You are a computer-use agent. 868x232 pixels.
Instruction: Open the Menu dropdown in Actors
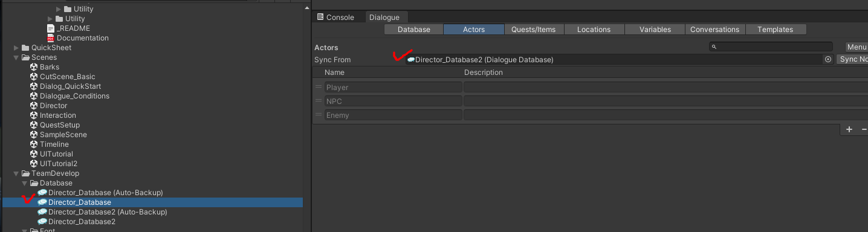(x=857, y=47)
